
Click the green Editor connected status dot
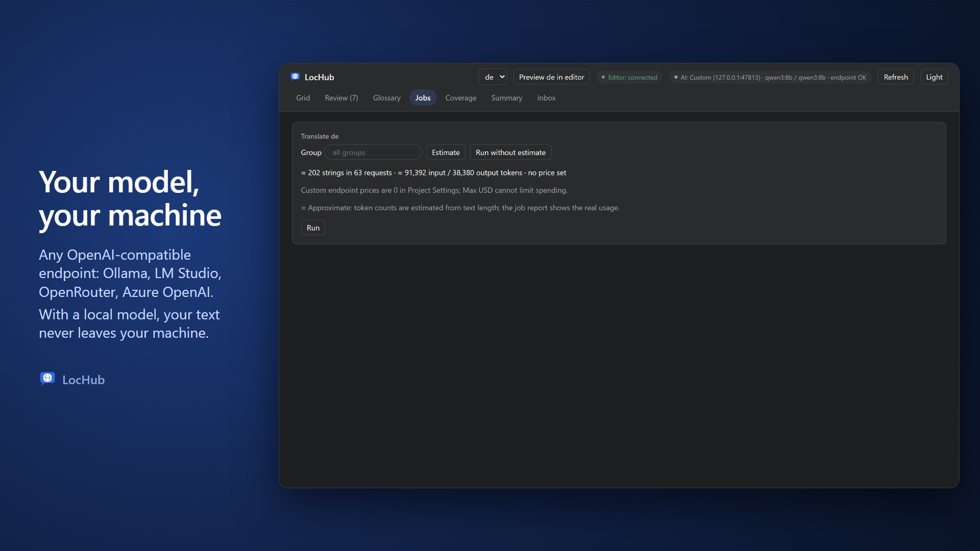(603, 78)
